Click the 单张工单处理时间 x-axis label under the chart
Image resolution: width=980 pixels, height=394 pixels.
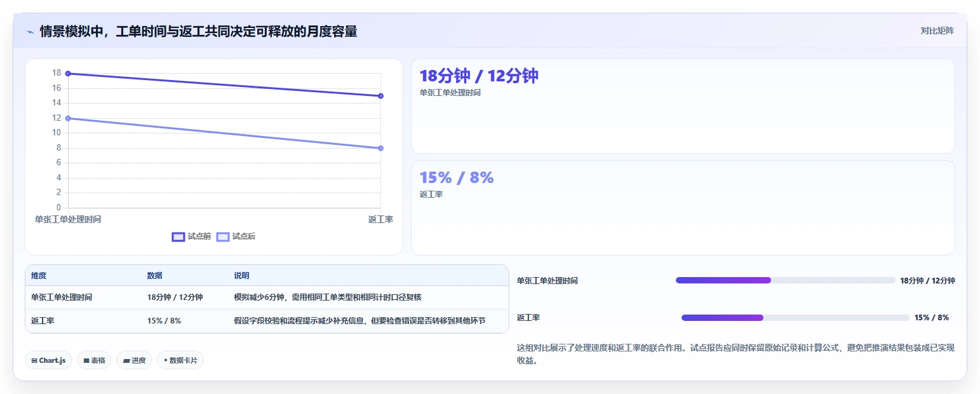(x=68, y=219)
